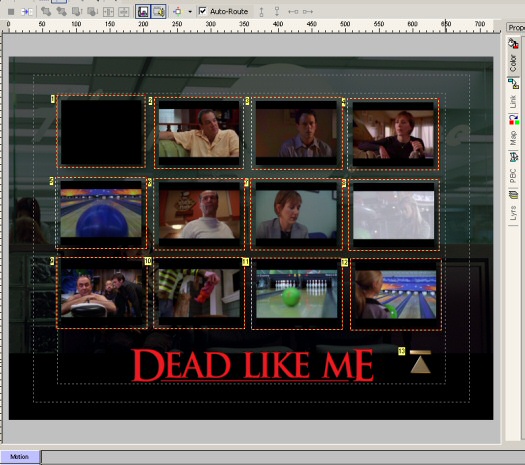Viewport: 525px width, 465px height.
Task: Click the gray stop square toolbar icon
Action: click(x=11, y=12)
